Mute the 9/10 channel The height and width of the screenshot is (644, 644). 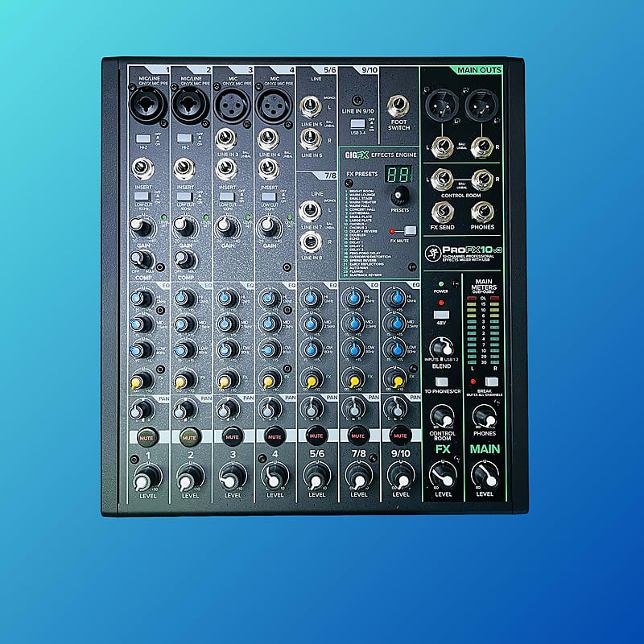click(x=400, y=436)
